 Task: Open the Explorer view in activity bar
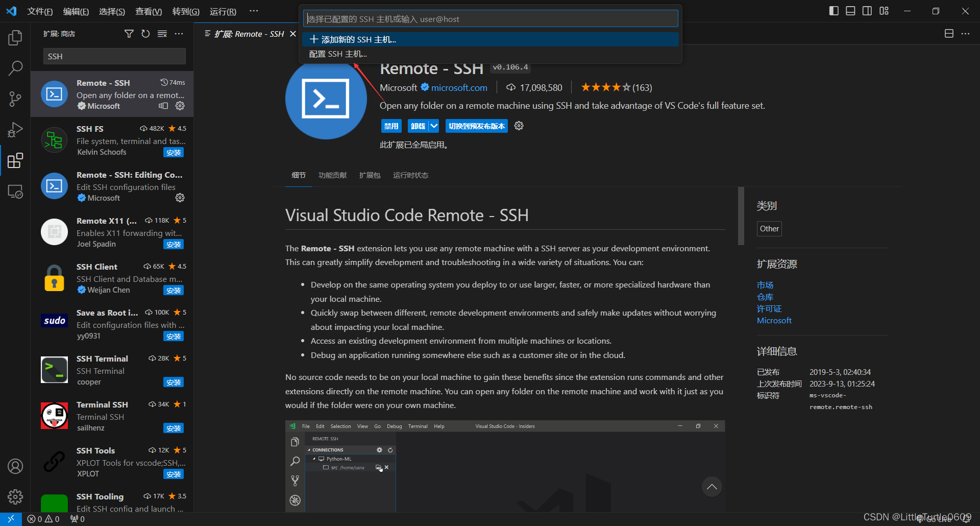point(15,37)
